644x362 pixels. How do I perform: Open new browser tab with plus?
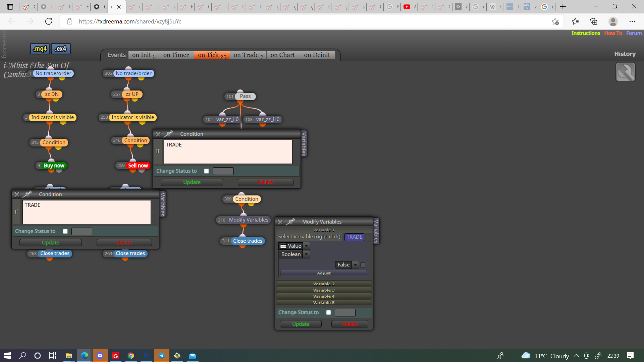click(x=563, y=6)
